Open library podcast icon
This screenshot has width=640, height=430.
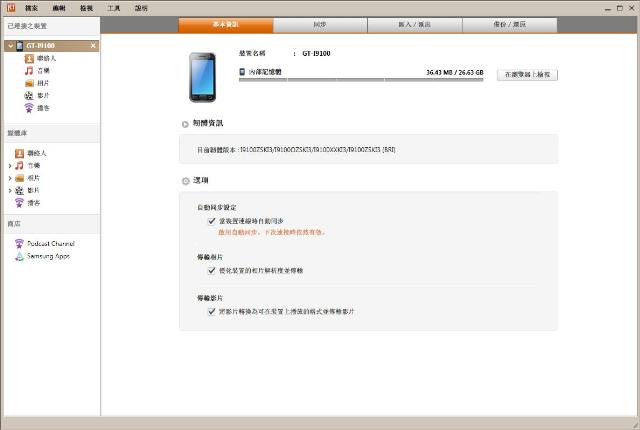tap(19, 203)
